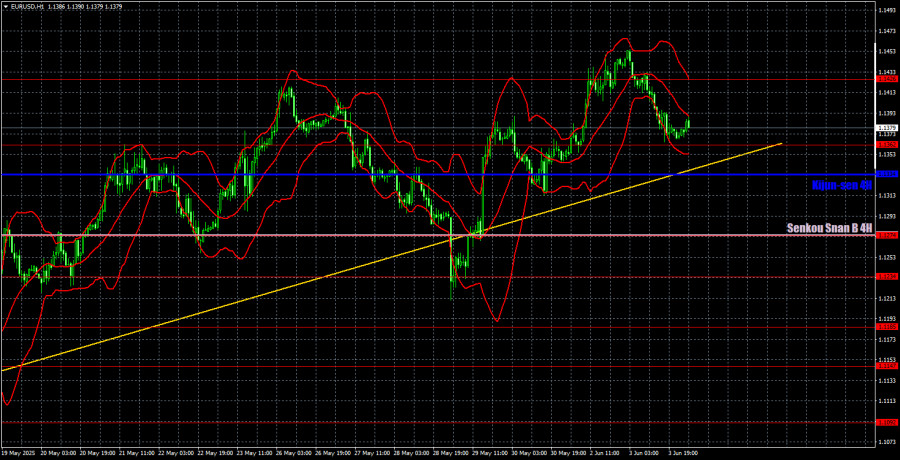Click the 1.1213 price axis label

(887, 298)
